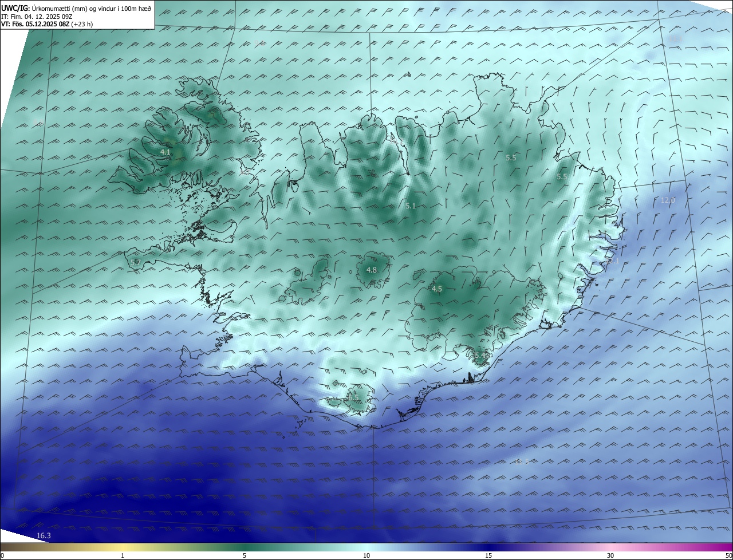
Task: Click the yellow colour bar segment at 1
Action: [123, 547]
